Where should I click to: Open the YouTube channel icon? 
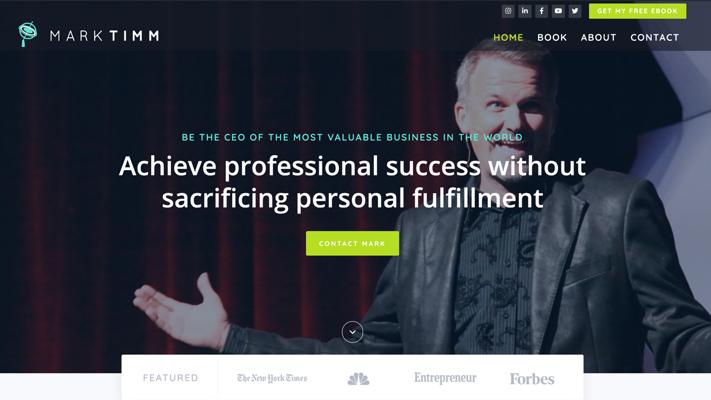[x=558, y=11]
